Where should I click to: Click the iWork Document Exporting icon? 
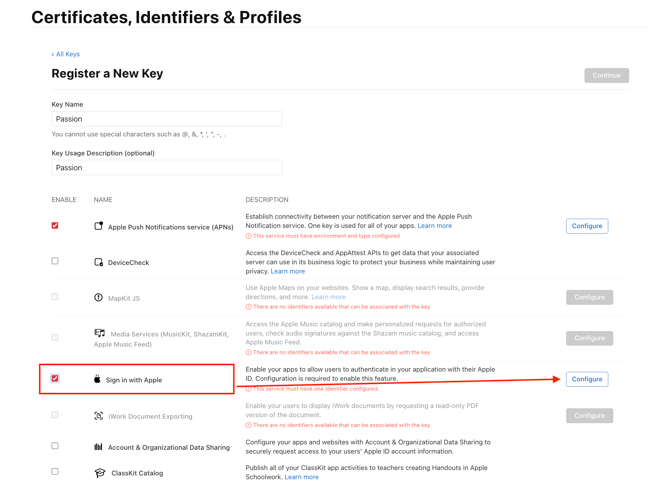tap(98, 416)
